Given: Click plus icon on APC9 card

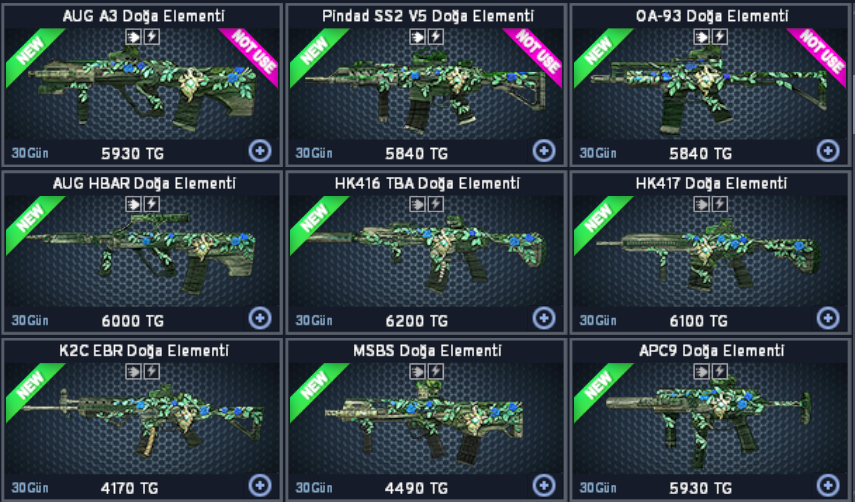Looking at the screenshot, I should point(828,485).
